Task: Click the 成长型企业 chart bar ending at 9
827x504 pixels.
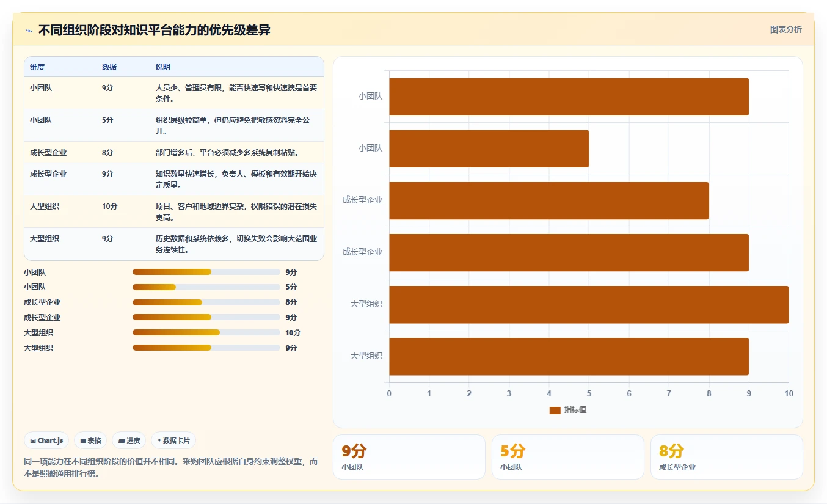Action: pos(569,252)
